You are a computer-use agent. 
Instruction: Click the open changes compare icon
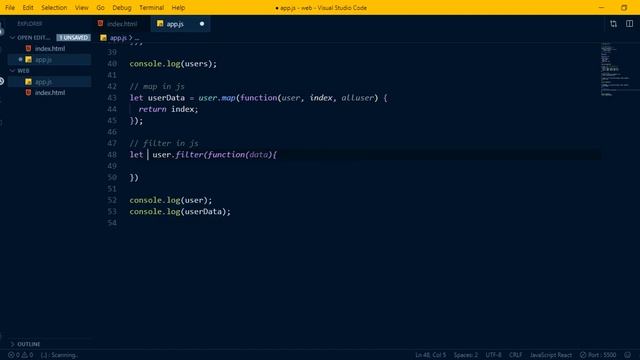pos(613,24)
